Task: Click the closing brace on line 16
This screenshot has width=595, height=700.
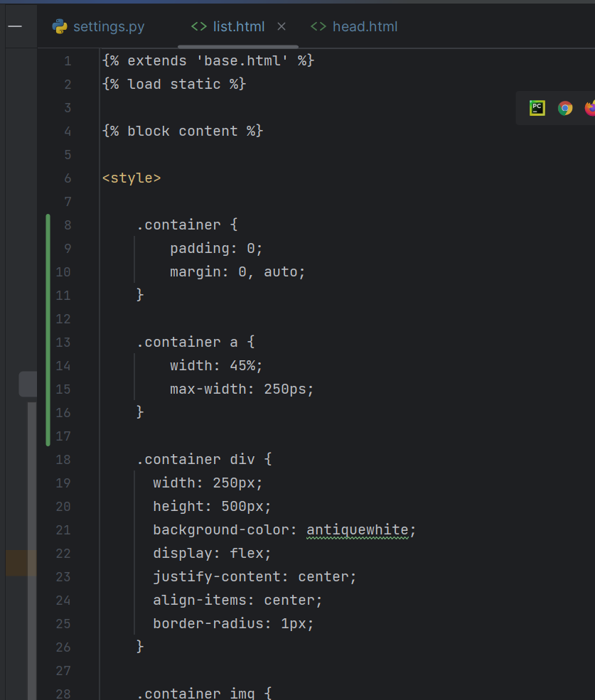Action: coord(140,412)
